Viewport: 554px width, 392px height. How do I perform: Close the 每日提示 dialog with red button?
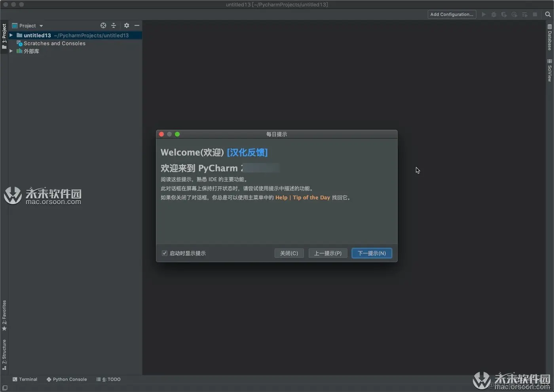click(161, 134)
